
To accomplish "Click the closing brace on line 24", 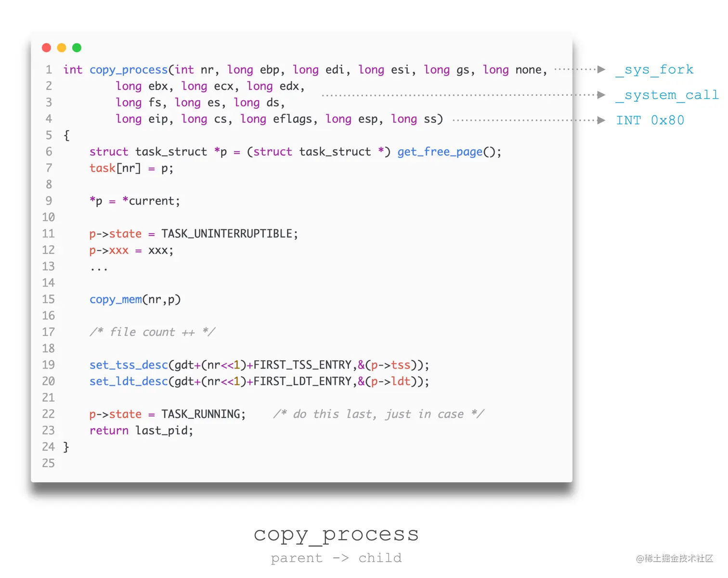I will coord(66,447).
